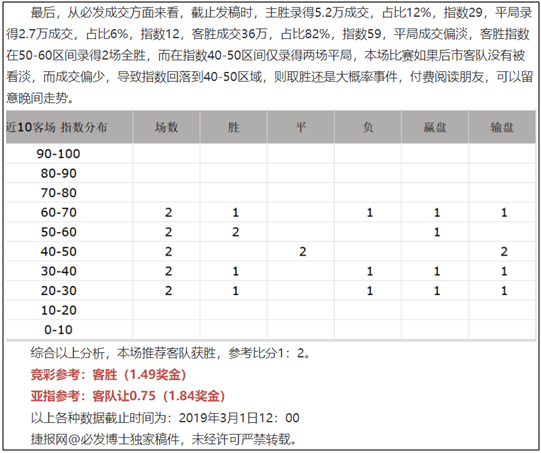
Task: Select 胜 value 2 in 50-60 row
Action: [x=236, y=232]
